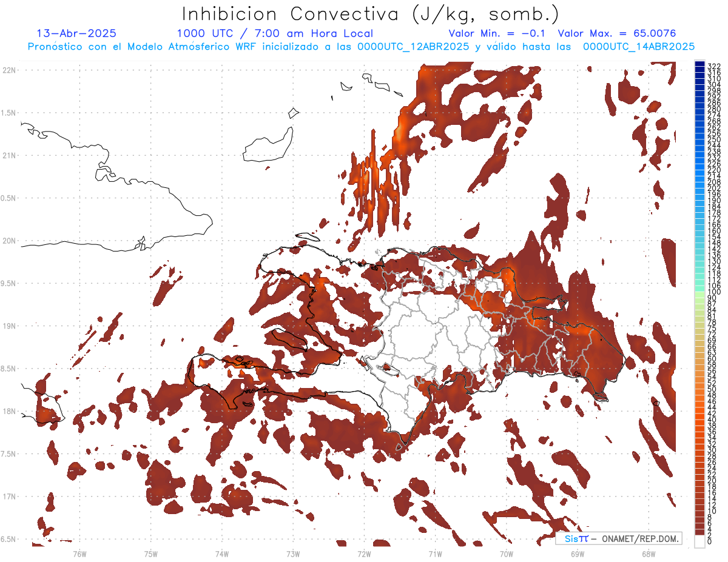Click the colorbar value label '322'

[x=713, y=66]
